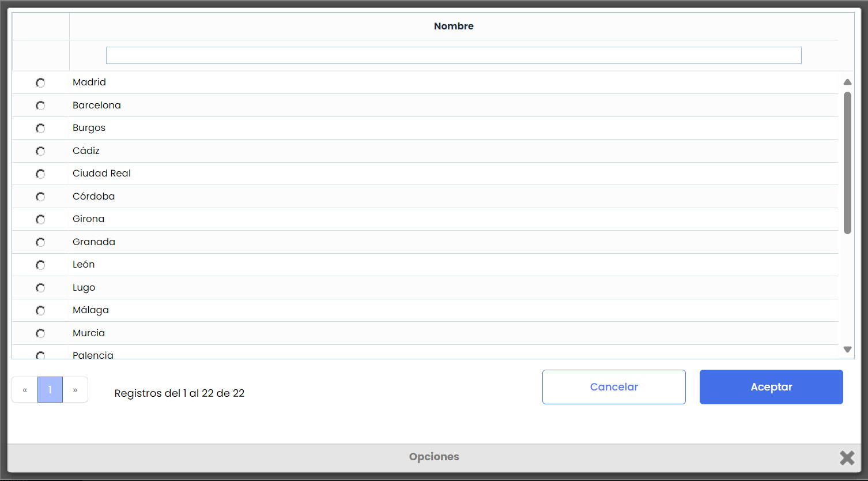Choose the Burgos option

pyautogui.click(x=40, y=128)
